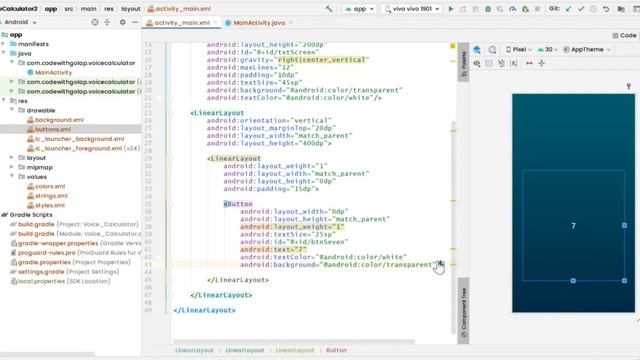Image resolution: width=640 pixels, height=360 pixels.
Task: Click the yellow warning indicator in editor
Action: pos(453,46)
